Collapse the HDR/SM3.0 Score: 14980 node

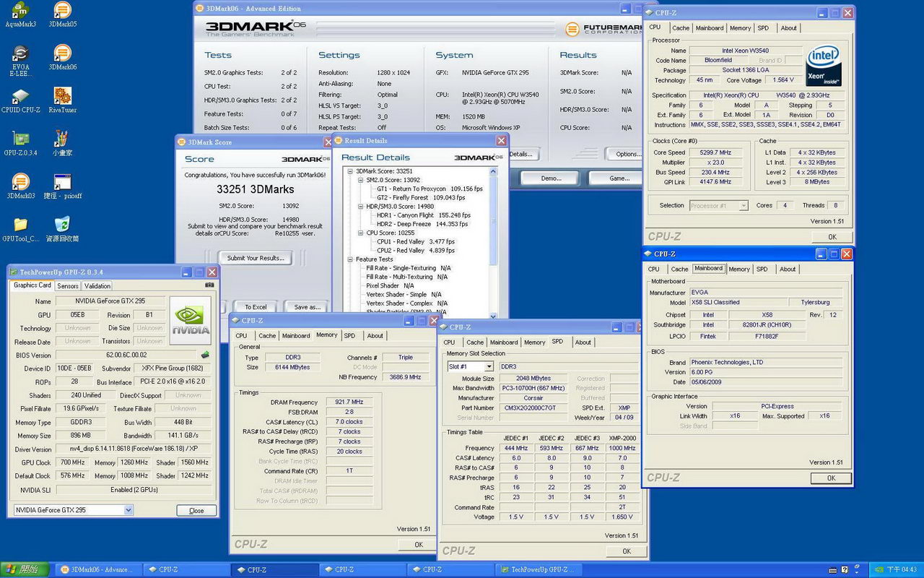coord(360,207)
